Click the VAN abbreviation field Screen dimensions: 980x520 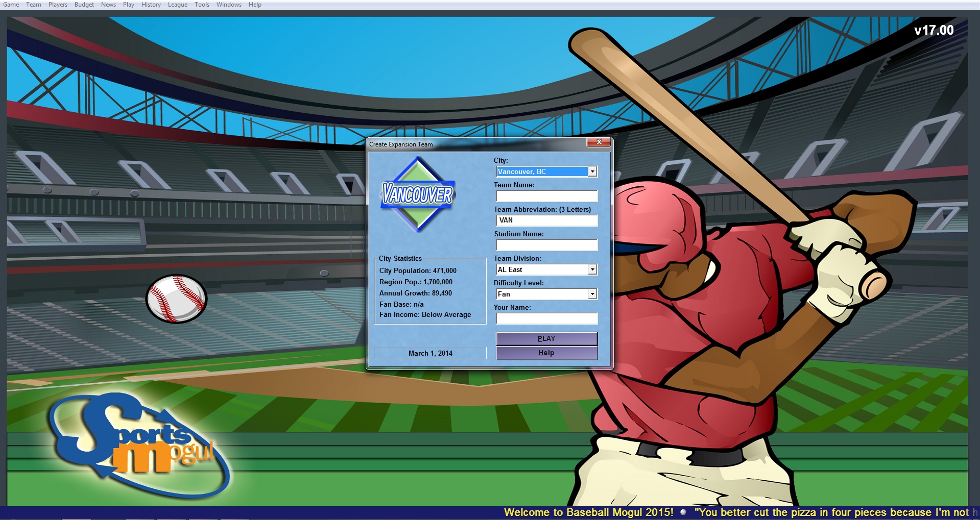click(x=546, y=220)
